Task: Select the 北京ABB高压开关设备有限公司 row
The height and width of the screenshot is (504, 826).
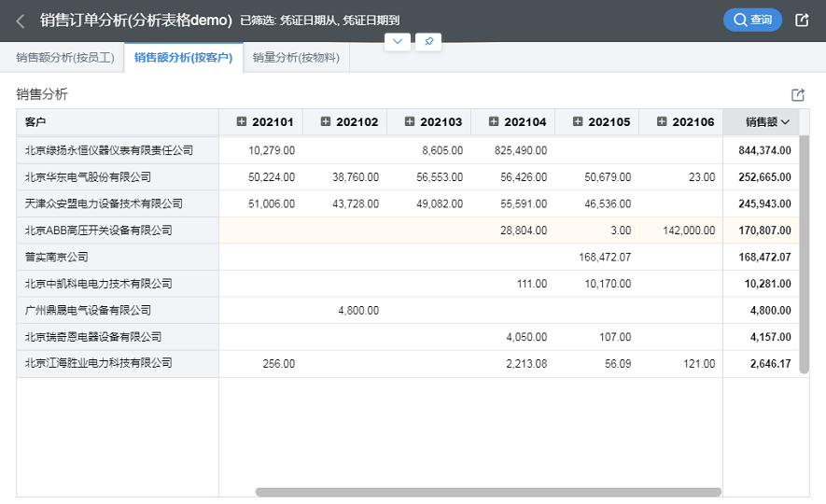Action: coord(98,230)
